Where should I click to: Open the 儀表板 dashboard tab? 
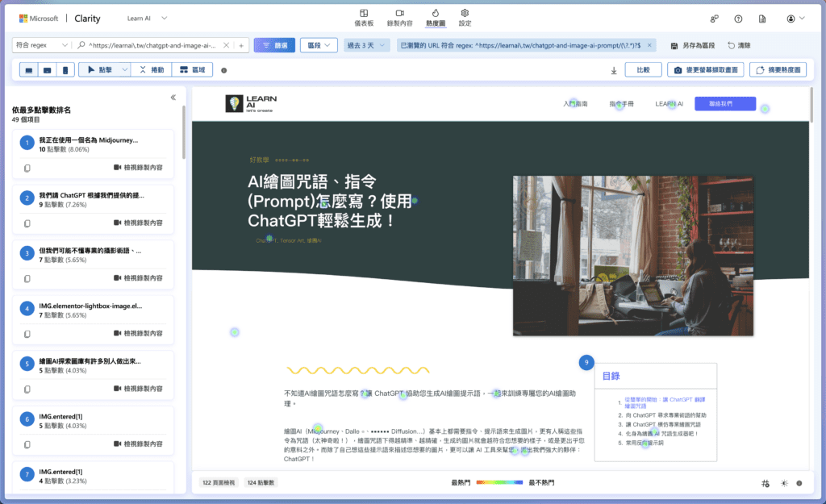[x=365, y=17]
